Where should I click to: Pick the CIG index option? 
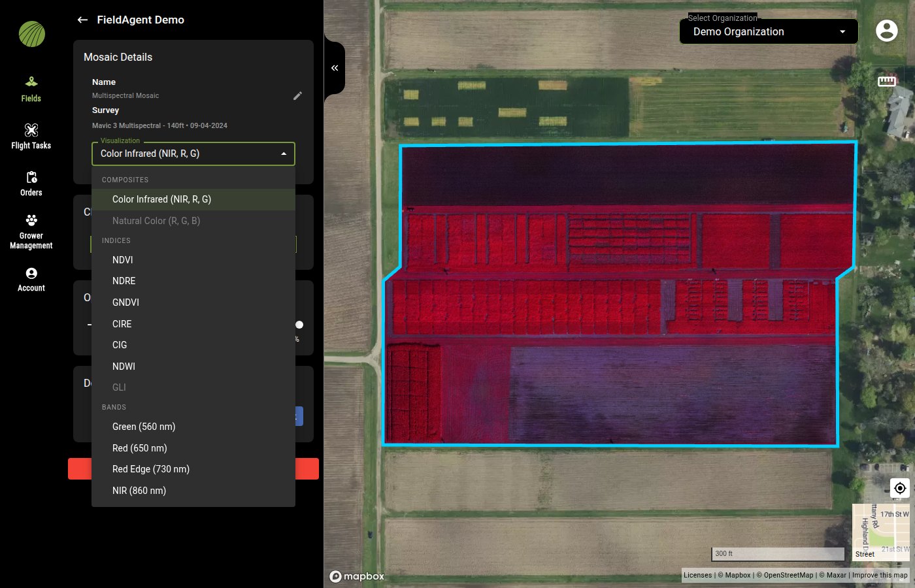pyautogui.click(x=193, y=345)
